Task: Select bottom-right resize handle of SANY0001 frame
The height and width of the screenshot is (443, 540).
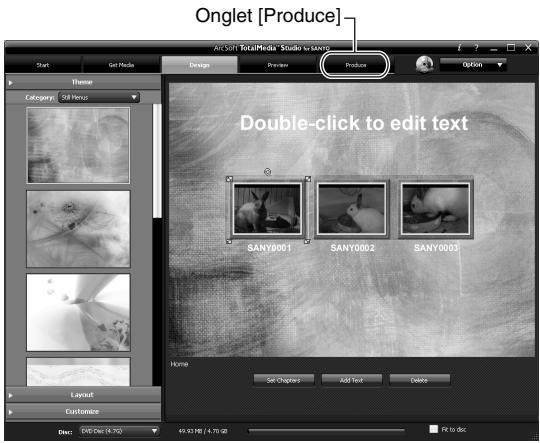Action: tap(307, 241)
